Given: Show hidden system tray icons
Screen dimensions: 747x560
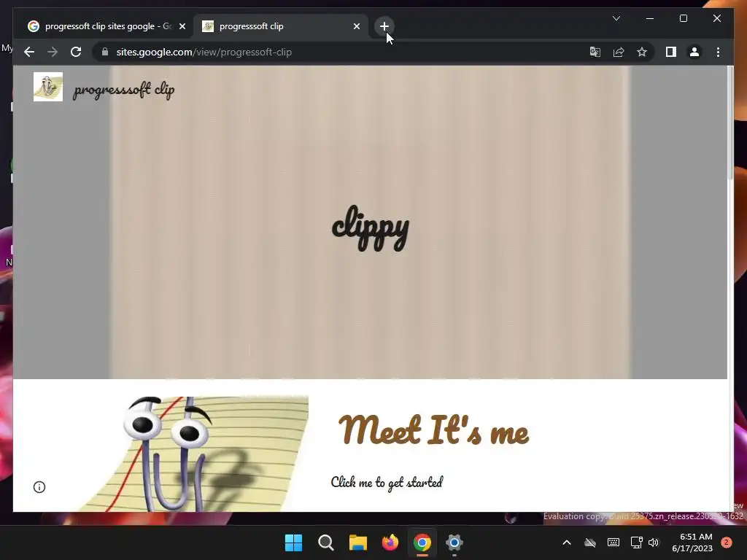Looking at the screenshot, I should 566,542.
